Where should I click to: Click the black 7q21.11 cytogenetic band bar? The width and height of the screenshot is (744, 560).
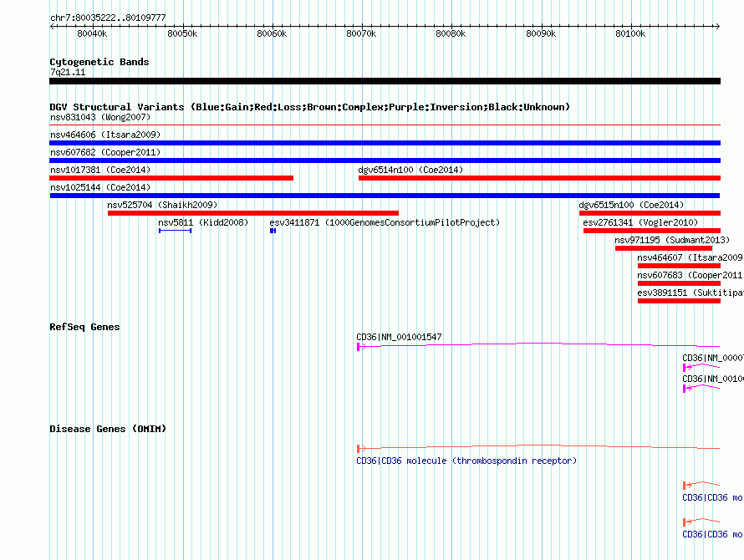click(385, 81)
